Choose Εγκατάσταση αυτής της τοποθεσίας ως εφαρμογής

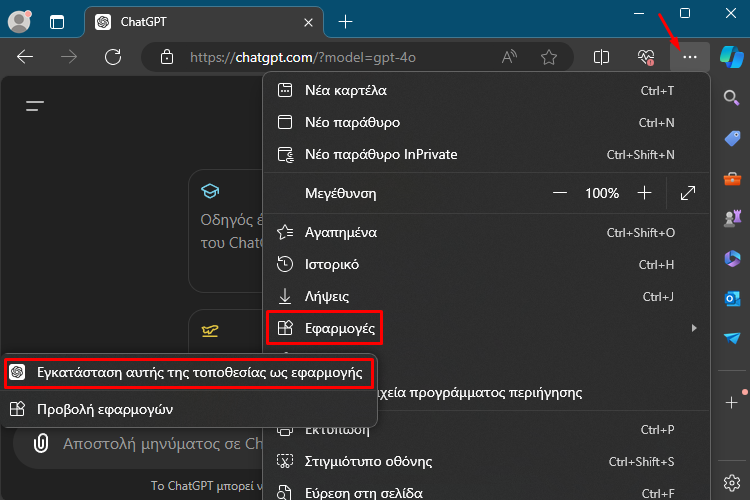point(189,373)
